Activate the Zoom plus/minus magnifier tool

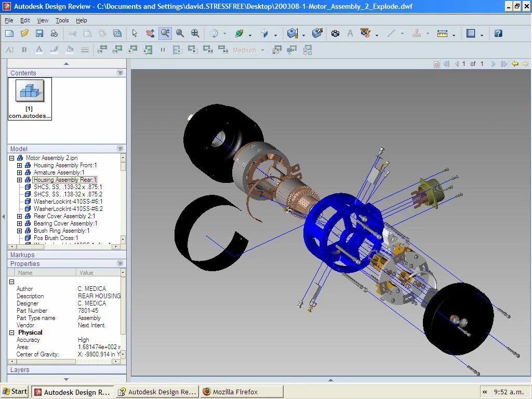click(165, 33)
